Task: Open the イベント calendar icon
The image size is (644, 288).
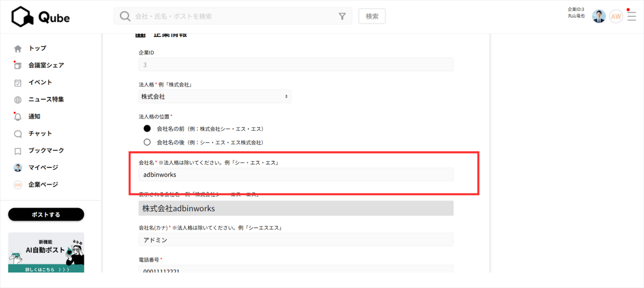Action: point(17,82)
